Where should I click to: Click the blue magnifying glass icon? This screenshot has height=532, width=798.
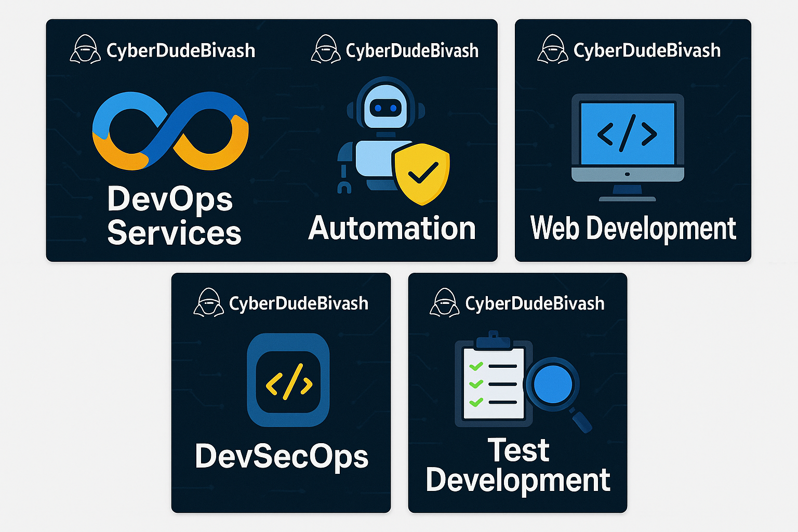pos(553,385)
